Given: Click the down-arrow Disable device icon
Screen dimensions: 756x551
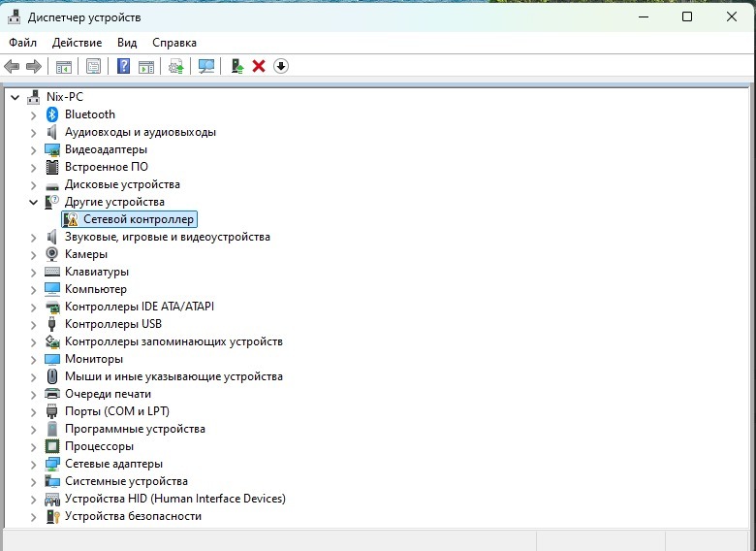Looking at the screenshot, I should click(x=281, y=66).
